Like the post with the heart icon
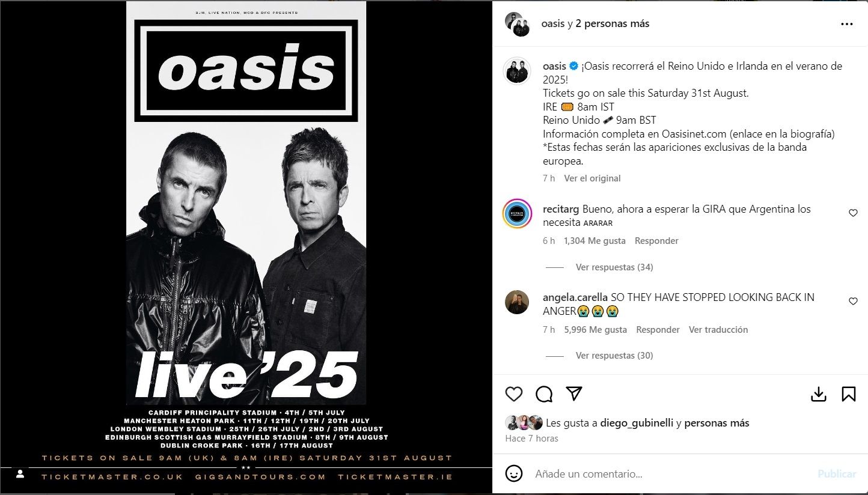868x495 pixels. pos(513,394)
